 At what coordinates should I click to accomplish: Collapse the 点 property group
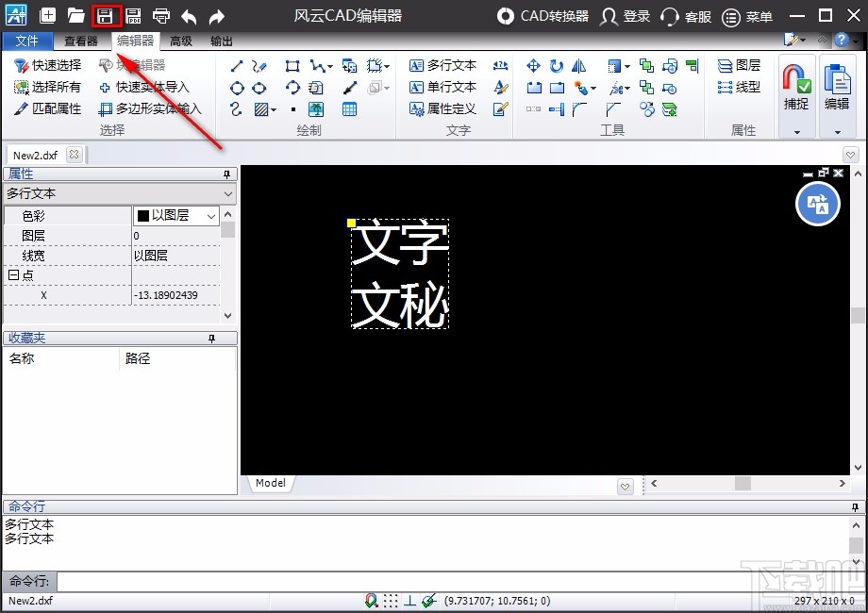(13, 275)
